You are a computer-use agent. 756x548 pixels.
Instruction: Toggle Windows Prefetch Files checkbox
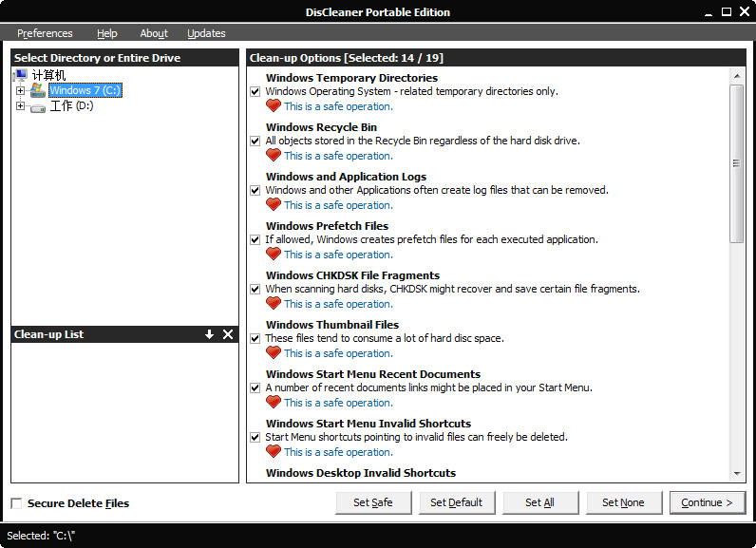255,239
